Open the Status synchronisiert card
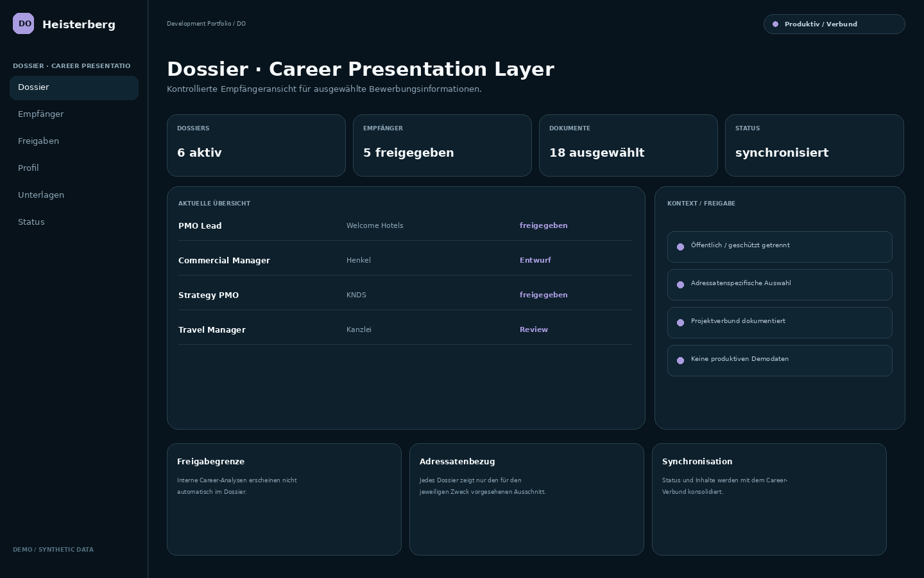924x578 pixels. point(814,145)
